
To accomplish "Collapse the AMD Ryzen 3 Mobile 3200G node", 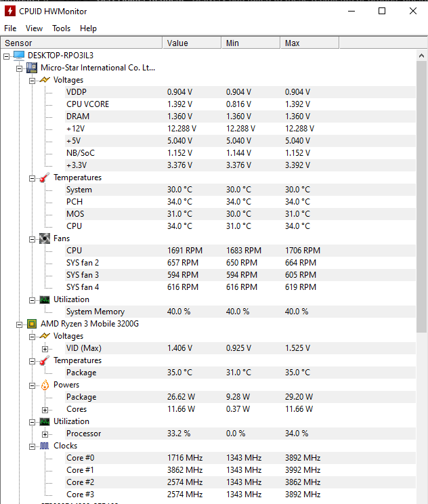I will click(x=19, y=325).
